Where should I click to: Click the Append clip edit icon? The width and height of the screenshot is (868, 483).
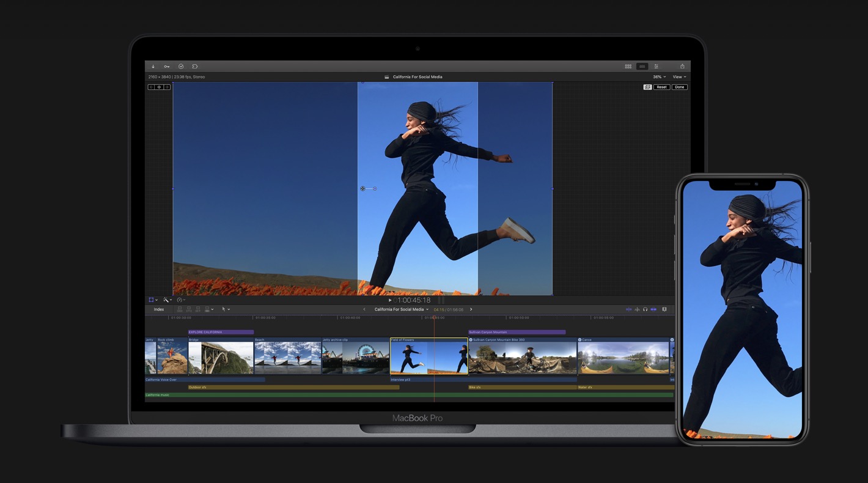198,309
